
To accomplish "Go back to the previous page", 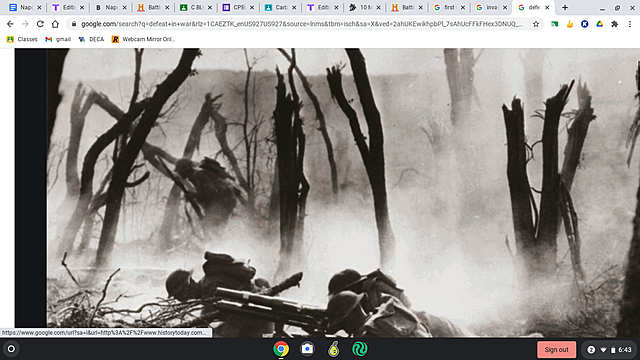I will 10,24.
